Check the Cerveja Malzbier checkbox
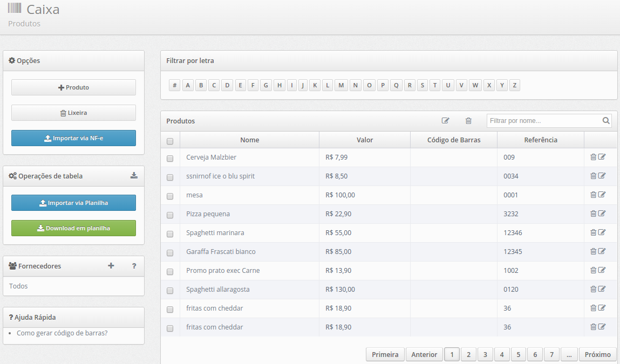Screen dimensions: 620x364 tap(170, 159)
